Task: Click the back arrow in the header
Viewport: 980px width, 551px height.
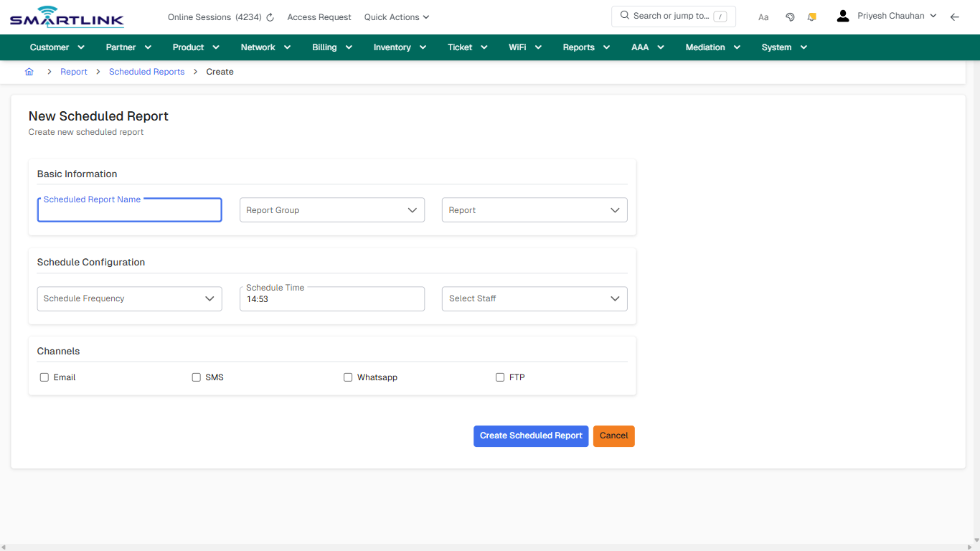Action: (955, 17)
